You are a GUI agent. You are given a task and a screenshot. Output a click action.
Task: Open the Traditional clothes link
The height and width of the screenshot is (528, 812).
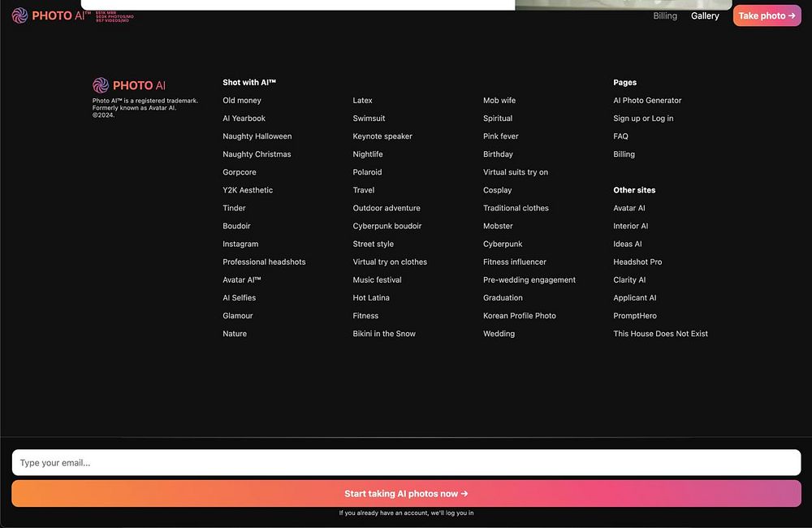point(516,208)
